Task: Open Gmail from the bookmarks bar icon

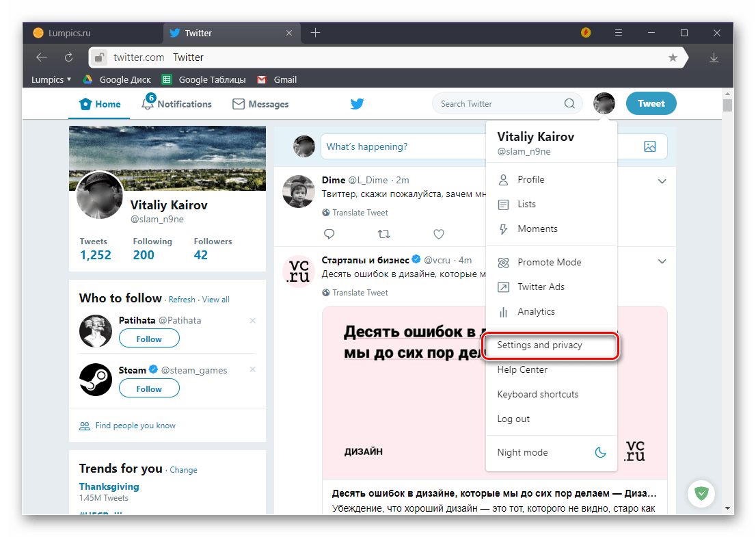Action: [x=262, y=79]
